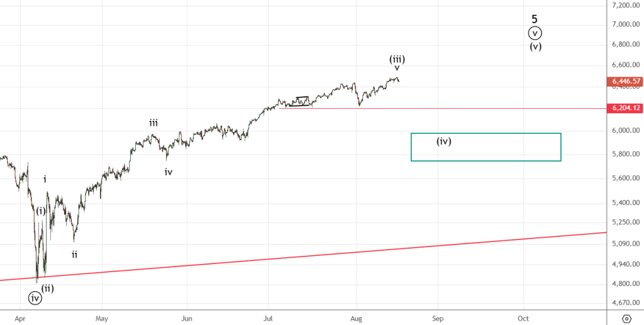The height and width of the screenshot is (325, 644).
Task: Click the Sep label on time axis
Action: pyautogui.click(x=438, y=318)
